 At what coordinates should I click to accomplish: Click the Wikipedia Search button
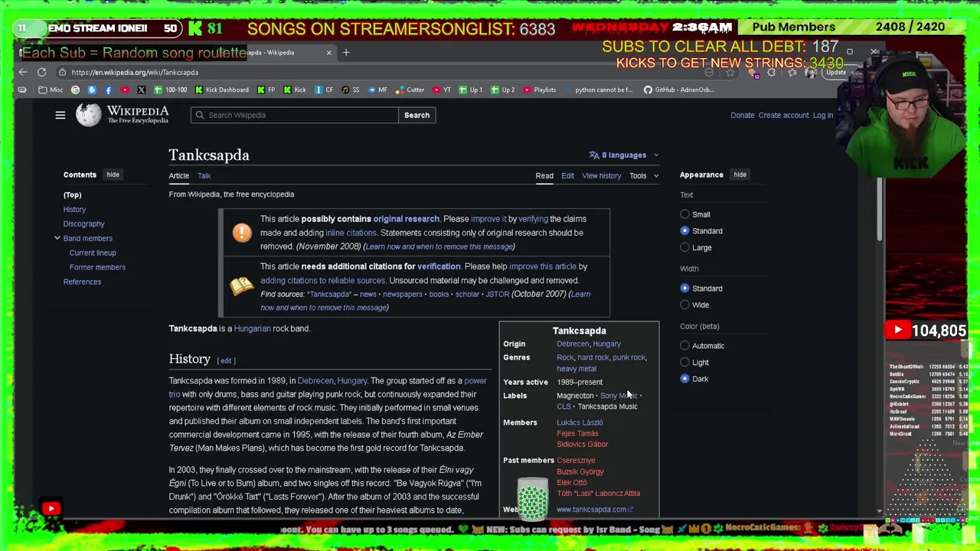pyautogui.click(x=416, y=115)
